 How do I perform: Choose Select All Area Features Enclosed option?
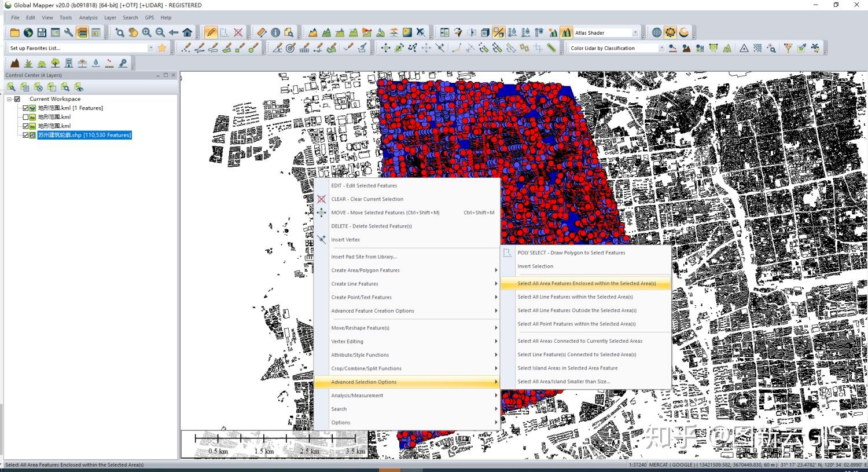click(x=586, y=284)
